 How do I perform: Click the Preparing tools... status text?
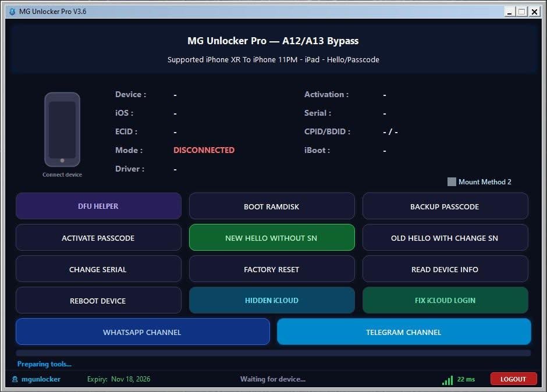[x=44, y=364]
